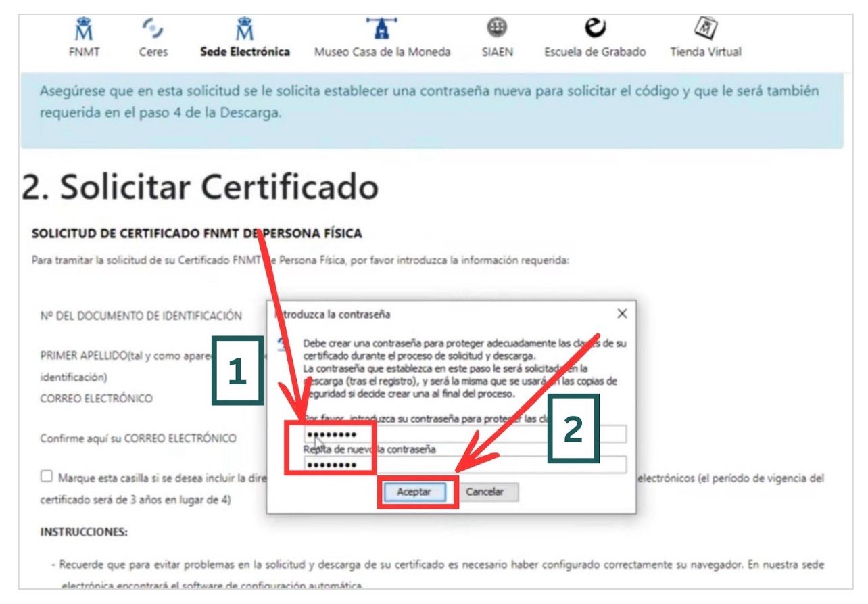The height and width of the screenshot is (604, 868).
Task: Click the Tienda Virtual text label
Action: click(705, 51)
